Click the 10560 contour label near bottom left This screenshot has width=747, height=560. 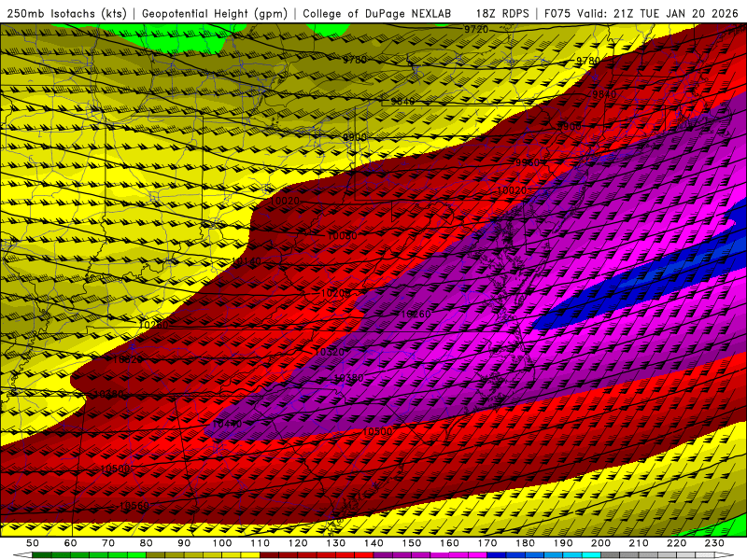tap(134, 506)
